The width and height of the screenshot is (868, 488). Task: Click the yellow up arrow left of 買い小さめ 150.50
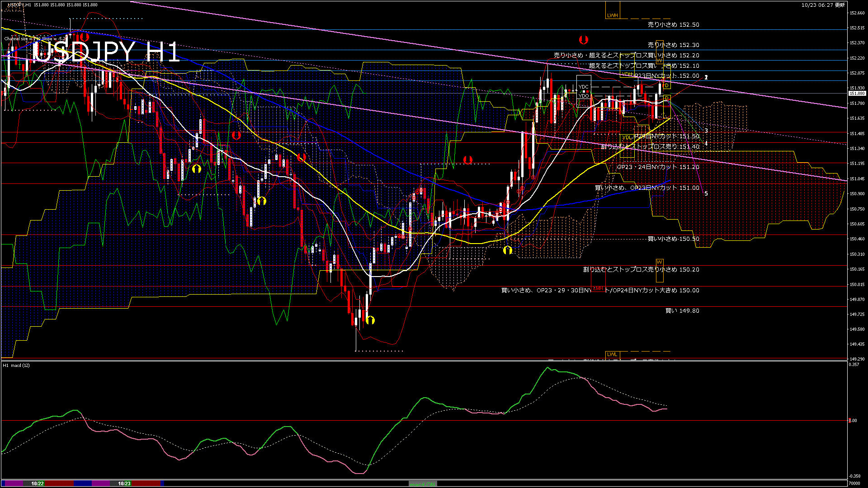[x=507, y=250]
